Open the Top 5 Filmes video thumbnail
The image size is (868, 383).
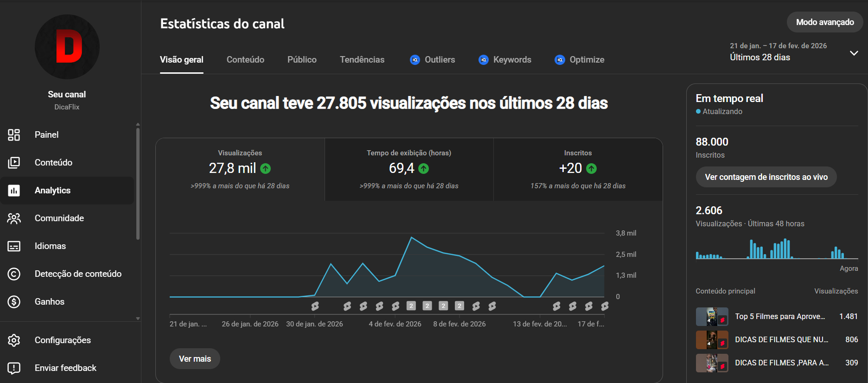[x=712, y=317]
